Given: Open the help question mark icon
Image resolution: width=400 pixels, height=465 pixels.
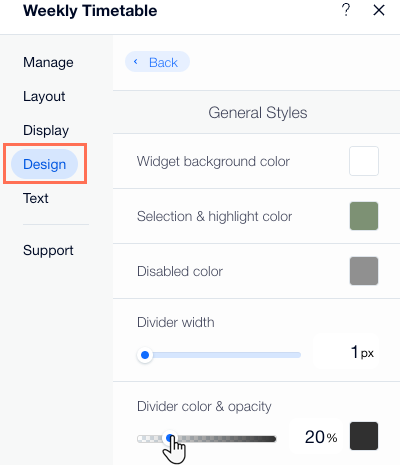Looking at the screenshot, I should tap(346, 10).
